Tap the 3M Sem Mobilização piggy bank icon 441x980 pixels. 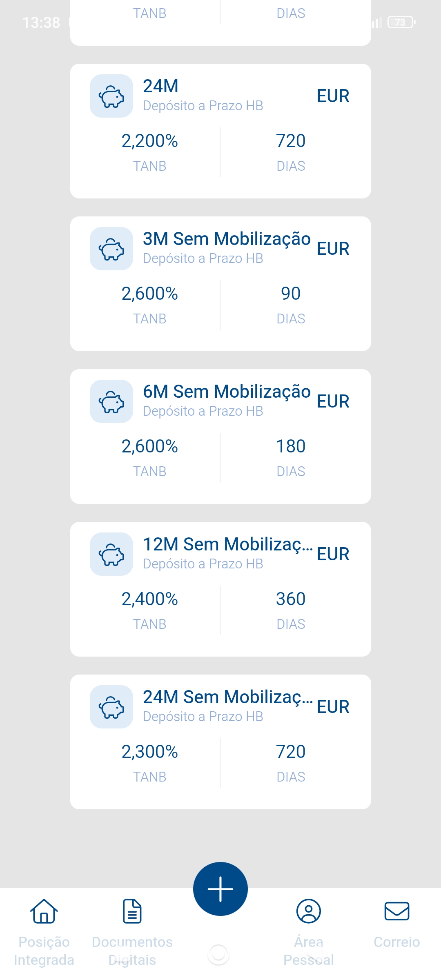111,249
